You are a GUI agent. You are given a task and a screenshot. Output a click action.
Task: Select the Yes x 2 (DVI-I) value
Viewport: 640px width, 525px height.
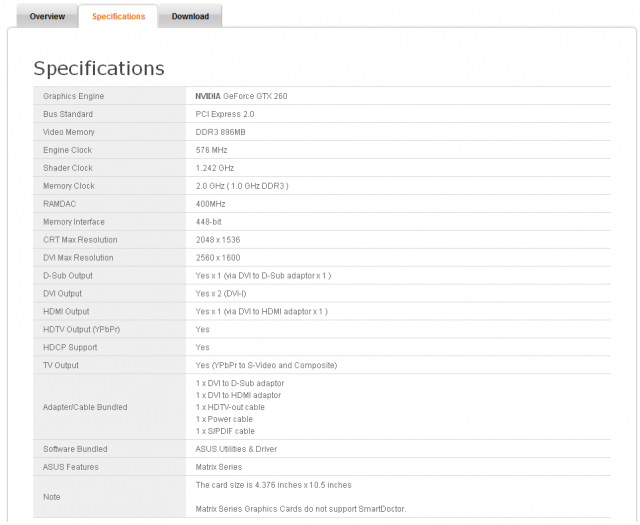(221, 294)
